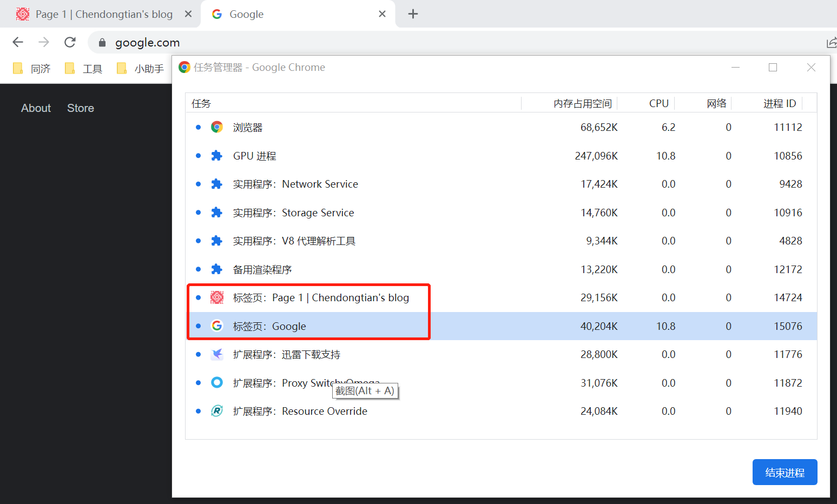
Task: Click the Proxy SwitchyOmega extension icon
Action: pos(217,382)
